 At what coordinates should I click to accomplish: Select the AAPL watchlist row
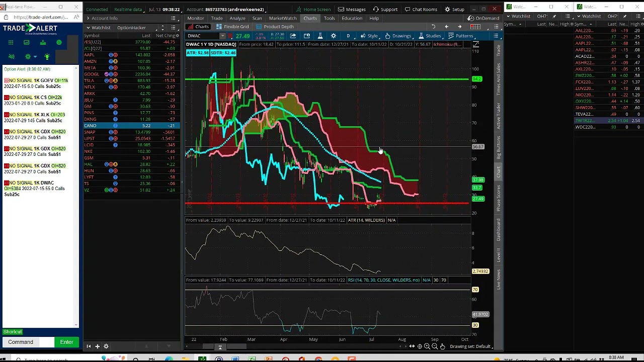[x=131, y=55]
